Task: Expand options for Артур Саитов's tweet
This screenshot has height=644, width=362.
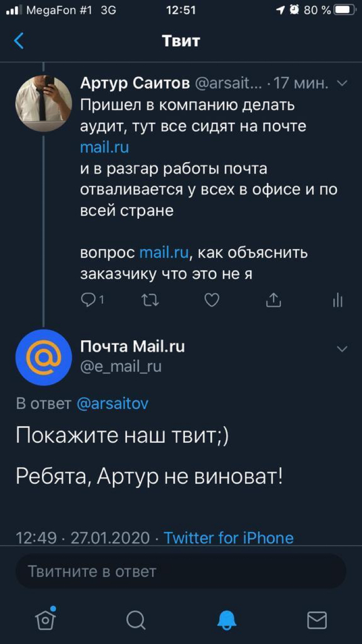Action: [342, 84]
